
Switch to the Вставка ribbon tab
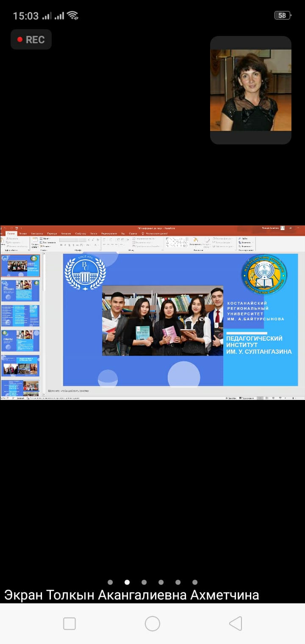coord(23,233)
